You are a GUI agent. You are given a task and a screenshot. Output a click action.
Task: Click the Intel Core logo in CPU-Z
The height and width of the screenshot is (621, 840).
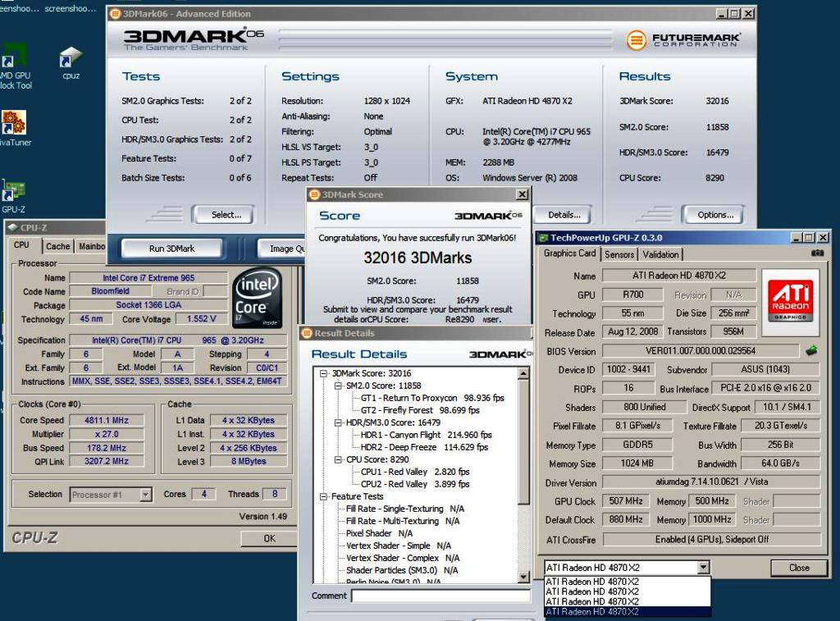pyautogui.click(x=258, y=299)
